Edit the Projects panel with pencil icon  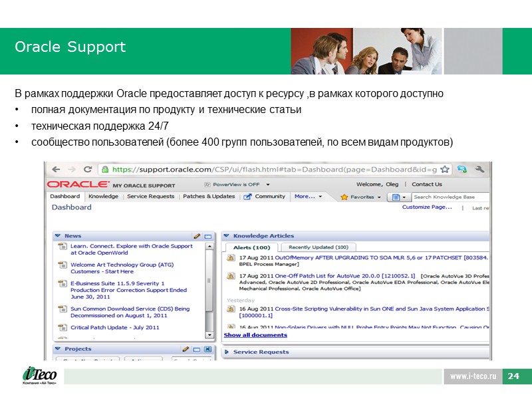click(x=186, y=348)
